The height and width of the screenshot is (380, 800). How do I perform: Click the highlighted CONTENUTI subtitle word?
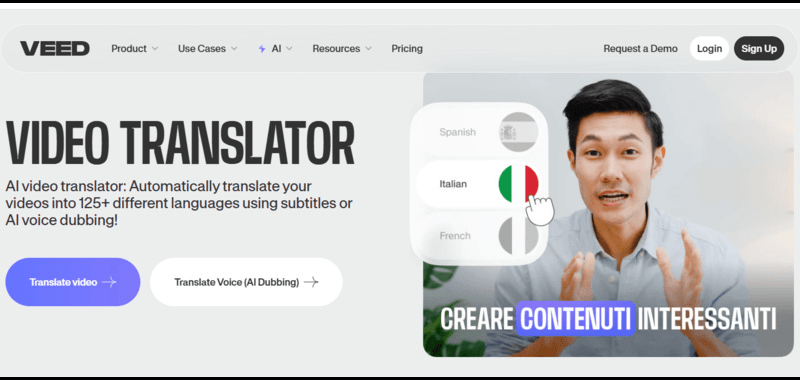[x=576, y=319]
